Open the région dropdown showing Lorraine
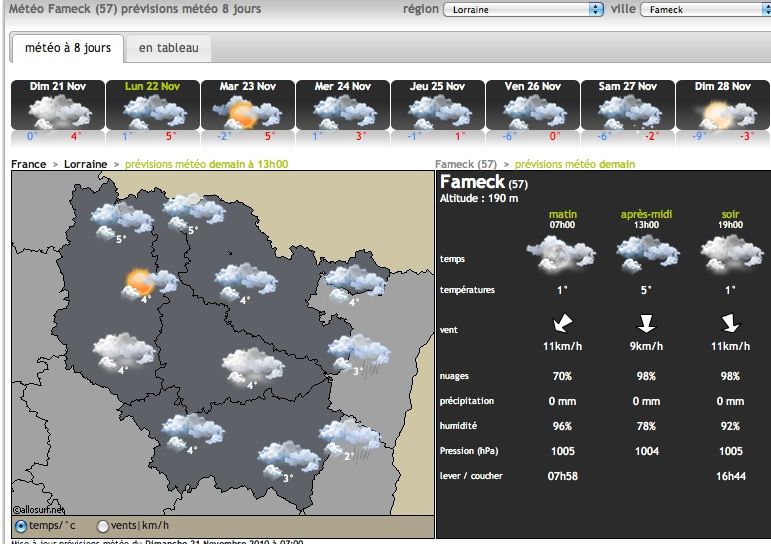Viewport: 771px width, 544px height. pyautogui.click(x=523, y=9)
